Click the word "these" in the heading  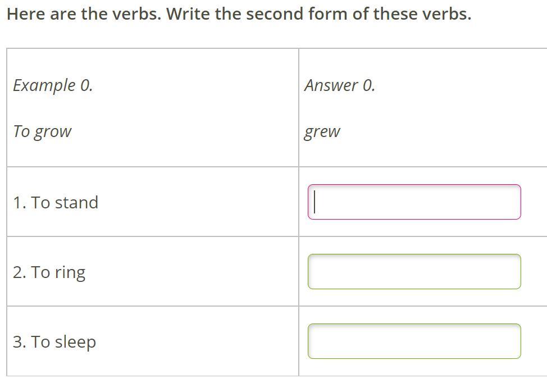coord(395,14)
